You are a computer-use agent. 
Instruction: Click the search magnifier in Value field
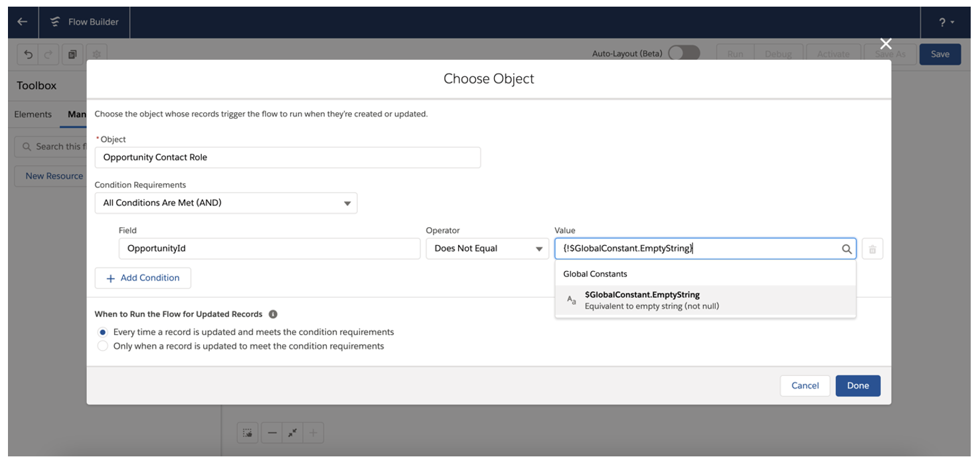[847, 249]
